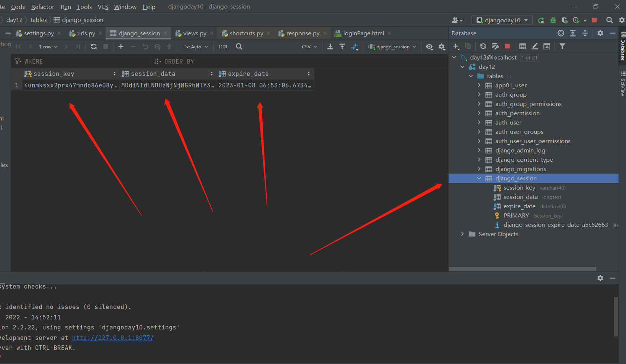Open the Tx: Auto transaction mode dropdown
The width and height of the screenshot is (626, 364).
click(x=196, y=46)
